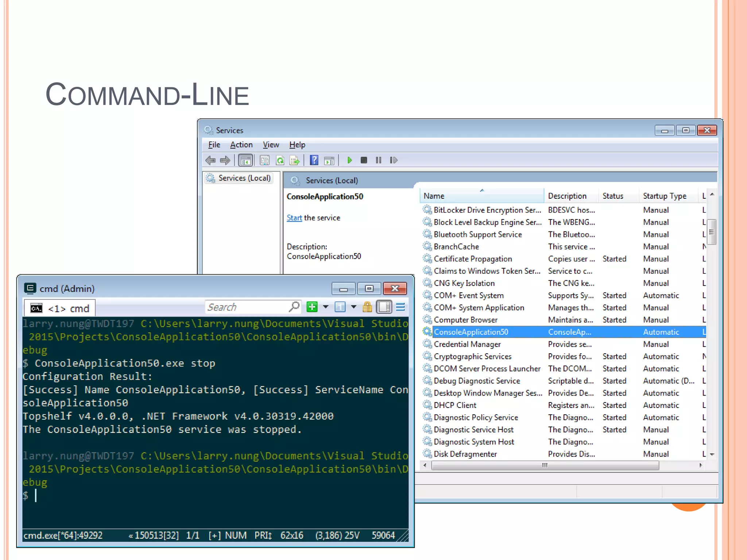The image size is (747, 560).
Task: Sort by the Startup Type column header
Action: [668, 196]
